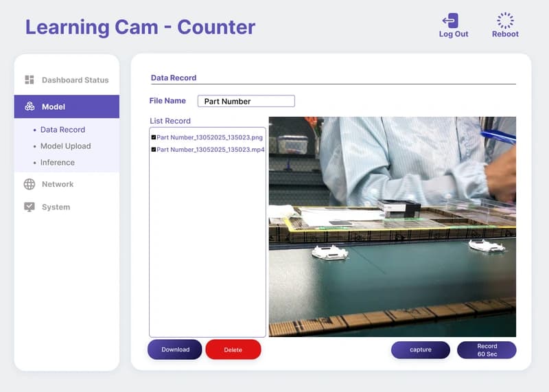Uncheck the Part Number mp4 file checkbox
This screenshot has width=549, height=392.
(x=153, y=150)
